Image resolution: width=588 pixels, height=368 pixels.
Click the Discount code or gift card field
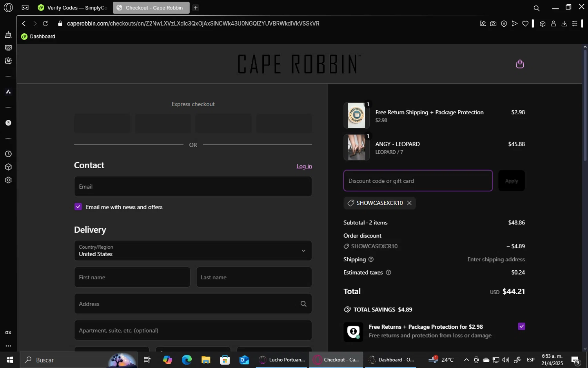(x=418, y=181)
